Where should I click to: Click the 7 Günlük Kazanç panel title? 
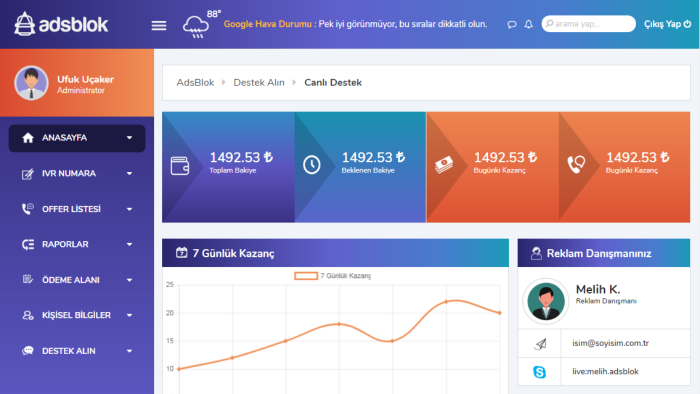point(233,253)
